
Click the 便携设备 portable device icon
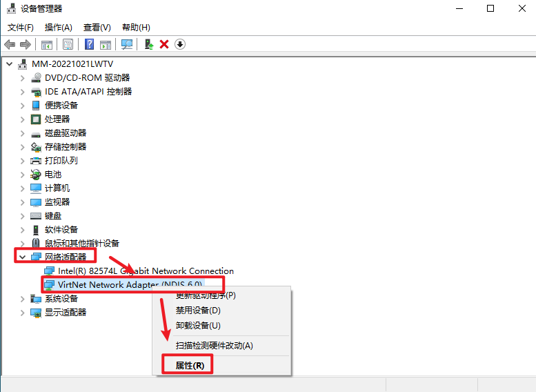click(x=36, y=106)
